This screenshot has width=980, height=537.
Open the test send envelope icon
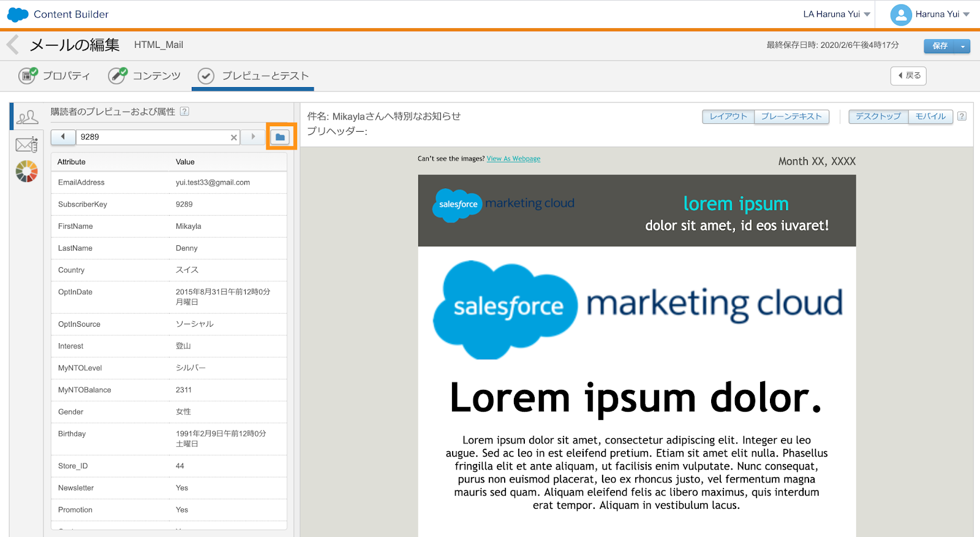pos(27,145)
